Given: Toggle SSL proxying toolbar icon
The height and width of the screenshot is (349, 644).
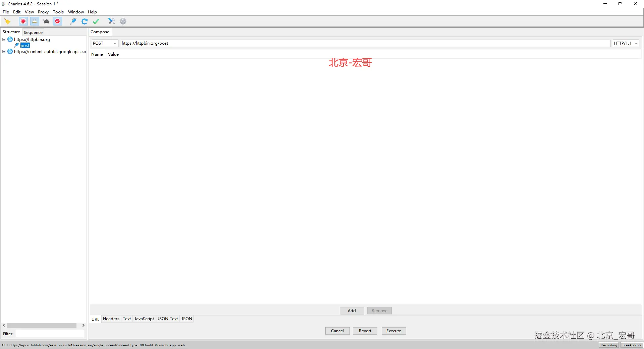Looking at the screenshot, I should (35, 21).
